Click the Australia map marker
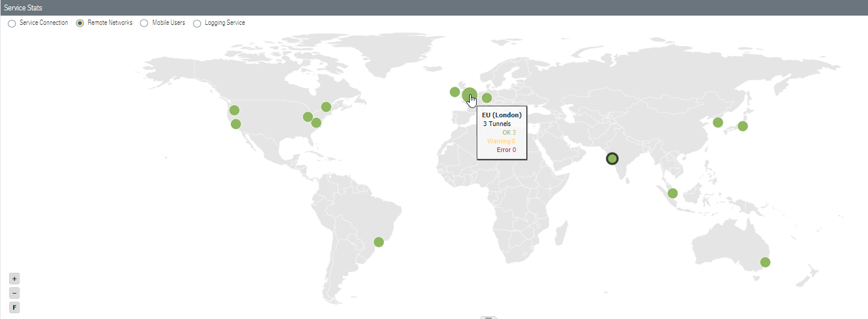Image resolution: width=868 pixels, height=319 pixels. pyautogui.click(x=765, y=262)
